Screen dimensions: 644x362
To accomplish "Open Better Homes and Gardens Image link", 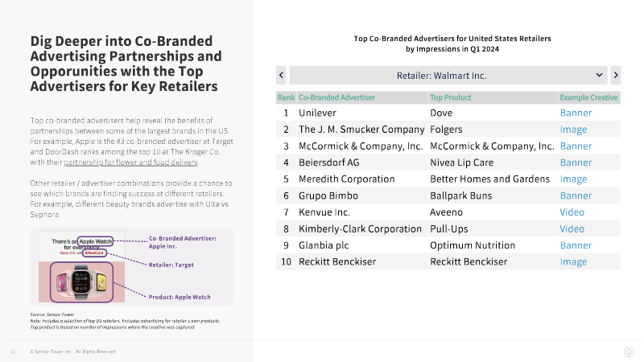I will (573, 179).
